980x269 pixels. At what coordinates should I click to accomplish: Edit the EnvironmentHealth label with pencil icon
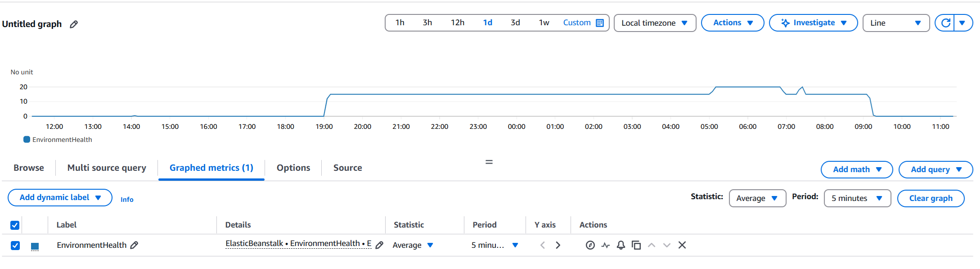(134, 245)
